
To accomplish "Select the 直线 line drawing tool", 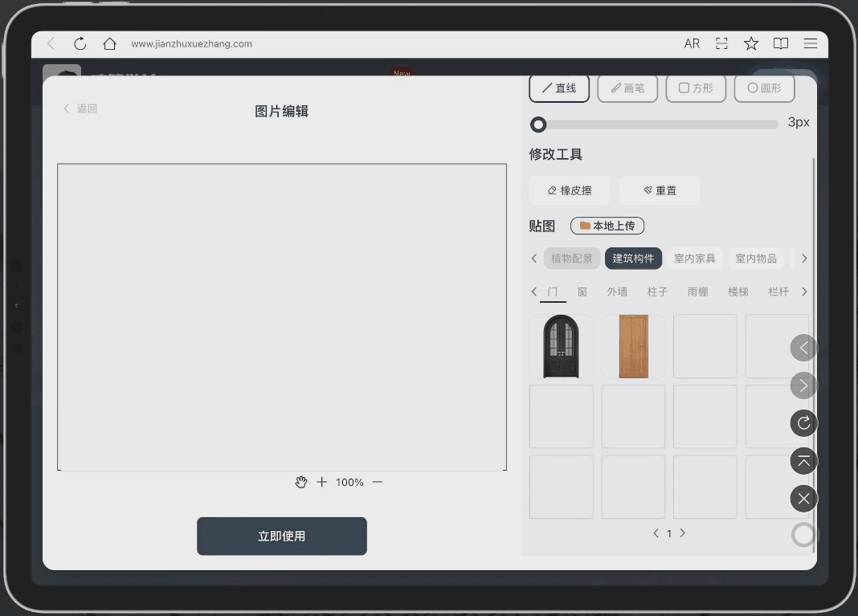I will 558,88.
